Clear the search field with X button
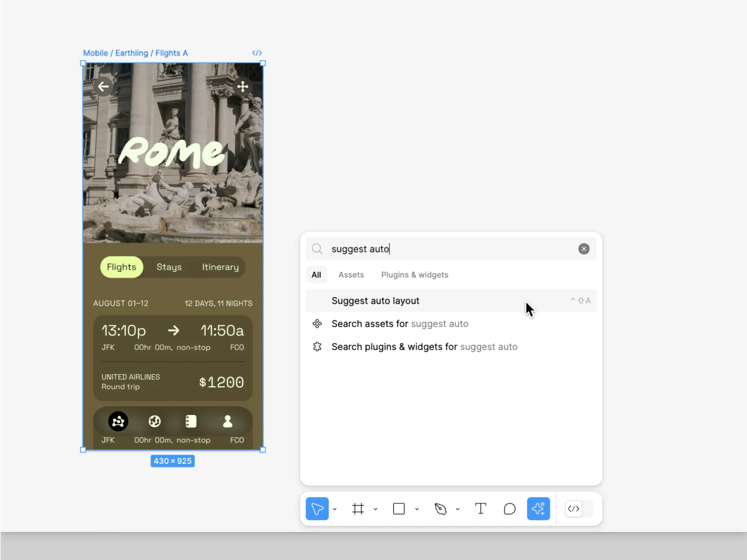 [584, 249]
